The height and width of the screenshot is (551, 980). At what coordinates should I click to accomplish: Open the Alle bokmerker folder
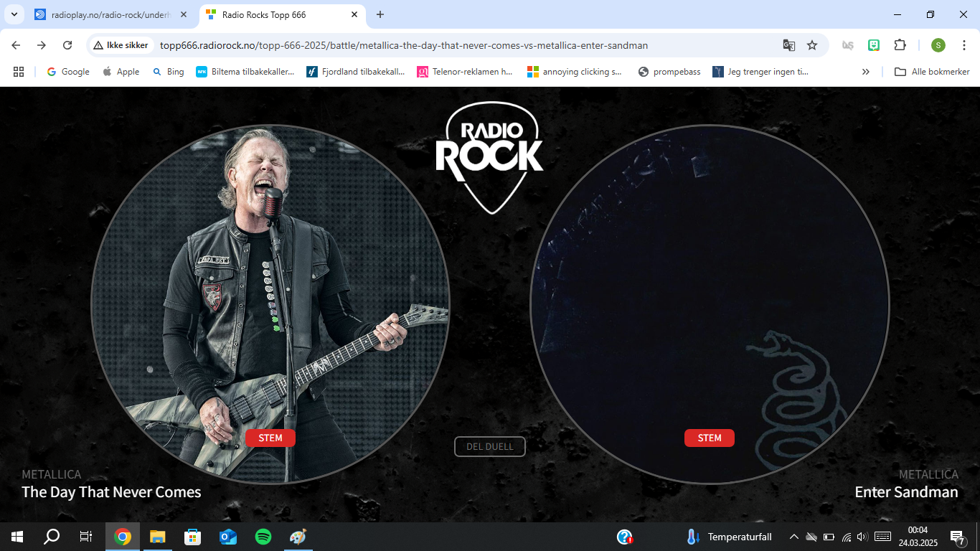click(x=932, y=72)
